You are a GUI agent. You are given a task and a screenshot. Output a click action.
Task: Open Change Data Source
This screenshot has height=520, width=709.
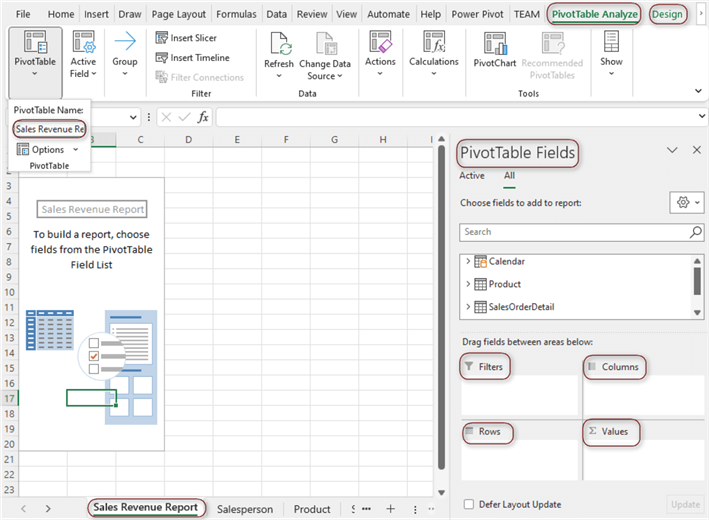click(326, 45)
